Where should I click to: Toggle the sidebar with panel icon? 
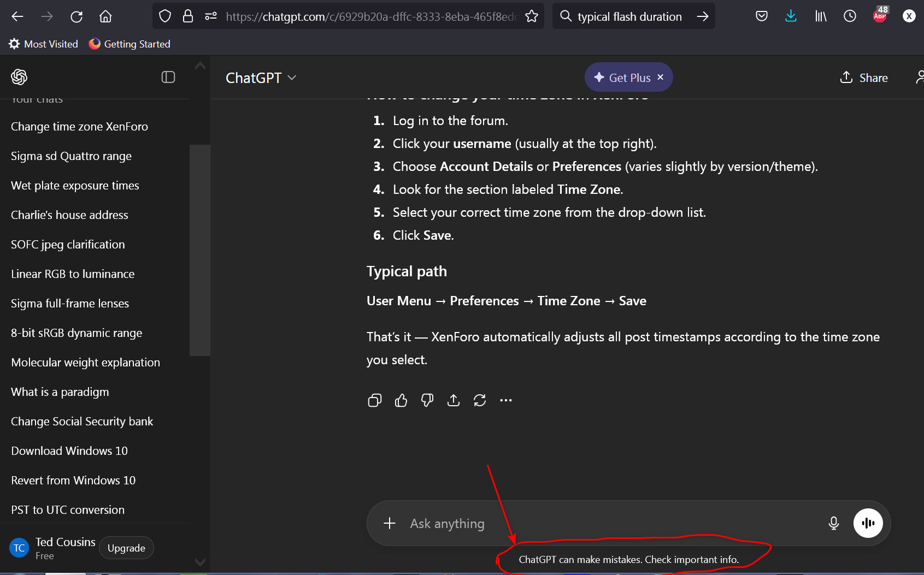[x=168, y=77]
